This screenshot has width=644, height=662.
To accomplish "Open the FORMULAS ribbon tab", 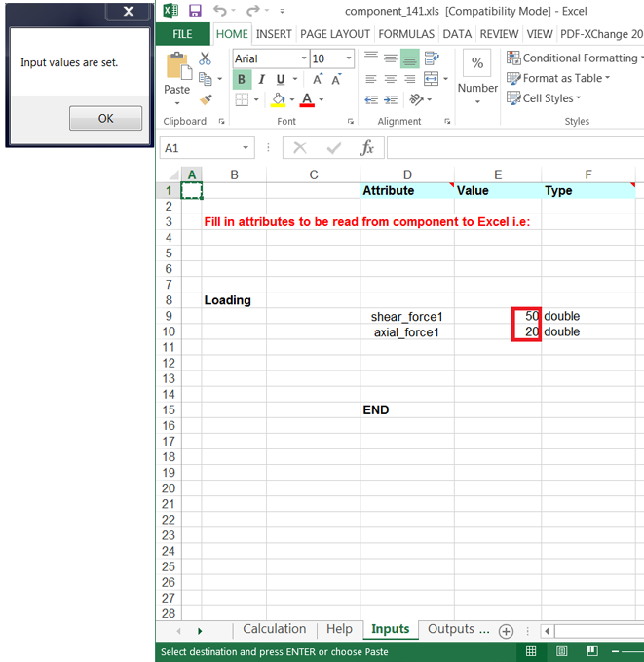I will click(x=406, y=34).
